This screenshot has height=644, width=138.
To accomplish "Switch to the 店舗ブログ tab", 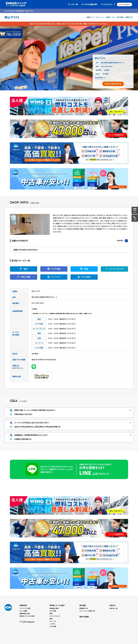I will coord(129,17).
